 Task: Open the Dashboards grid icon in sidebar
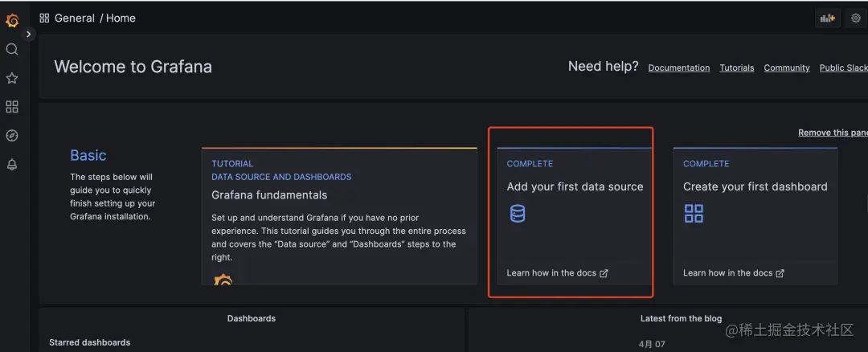[x=11, y=107]
